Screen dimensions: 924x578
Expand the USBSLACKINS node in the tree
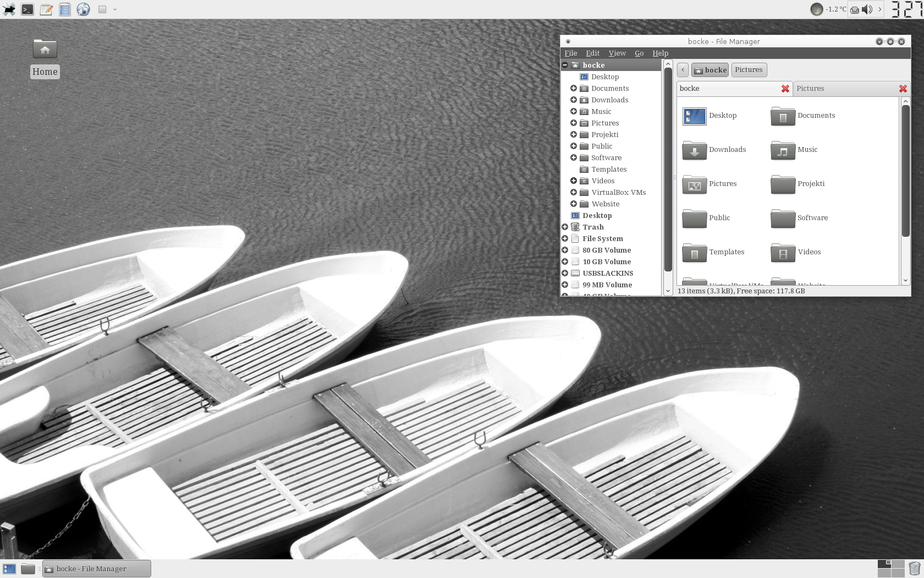click(x=565, y=273)
